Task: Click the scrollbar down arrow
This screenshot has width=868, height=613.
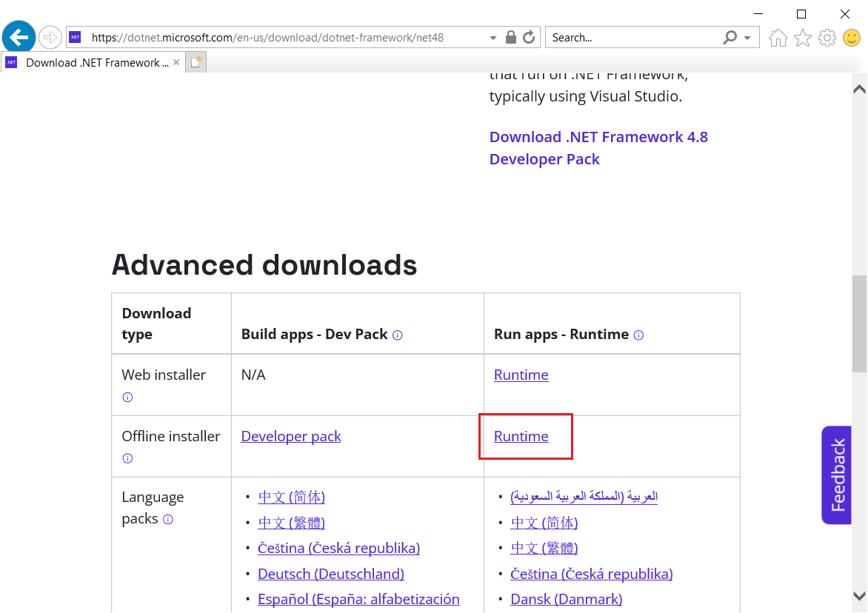Action: [x=860, y=597]
